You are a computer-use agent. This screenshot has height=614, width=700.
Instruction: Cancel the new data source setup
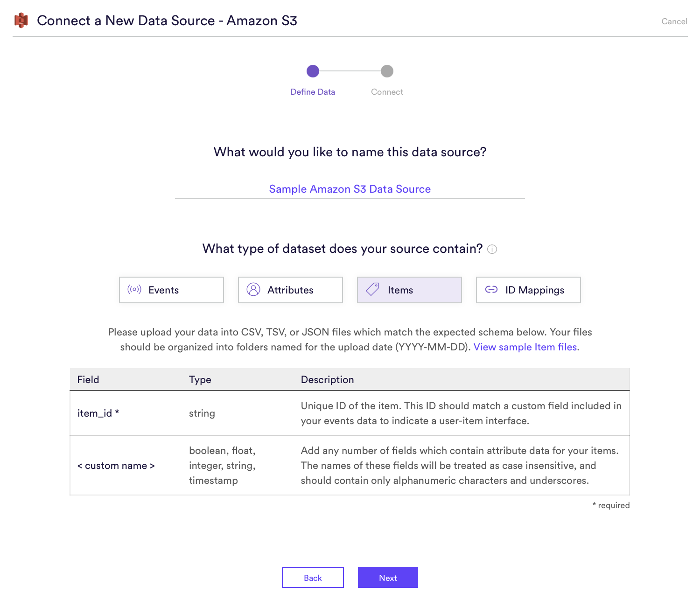(x=674, y=21)
